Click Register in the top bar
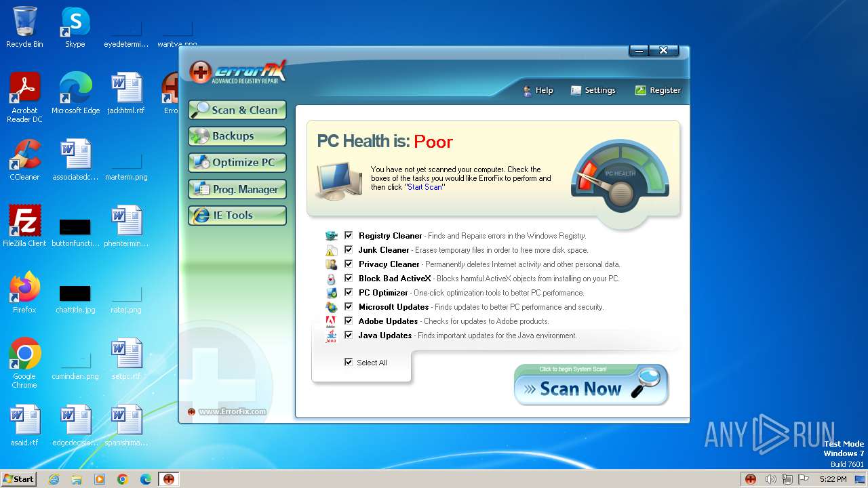868x488 pixels. [x=658, y=90]
